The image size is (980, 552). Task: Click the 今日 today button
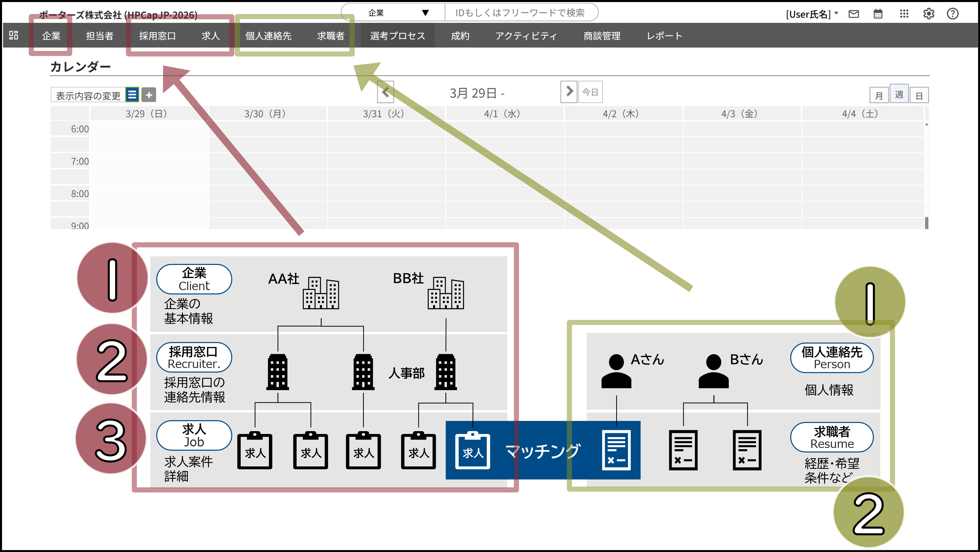click(590, 92)
